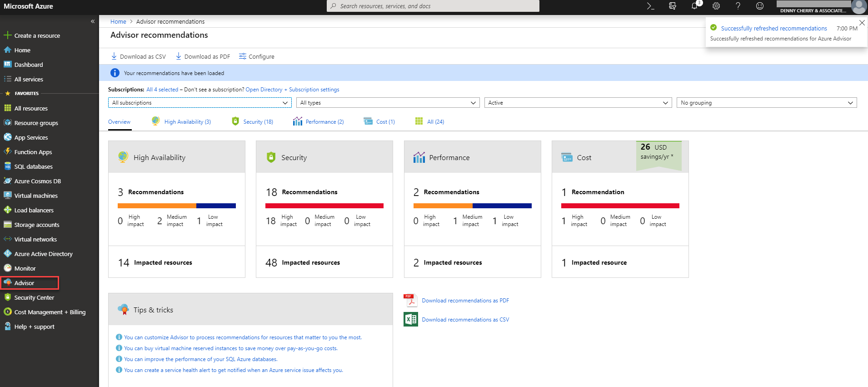868x387 pixels.
Task: Click Successfully refreshed recommendations notification title
Action: [x=774, y=28]
